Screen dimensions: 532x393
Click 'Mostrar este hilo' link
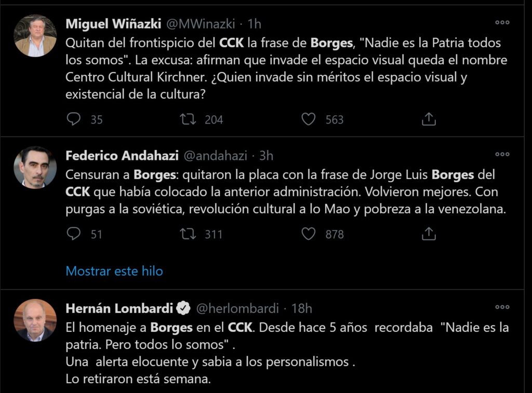pos(114,271)
